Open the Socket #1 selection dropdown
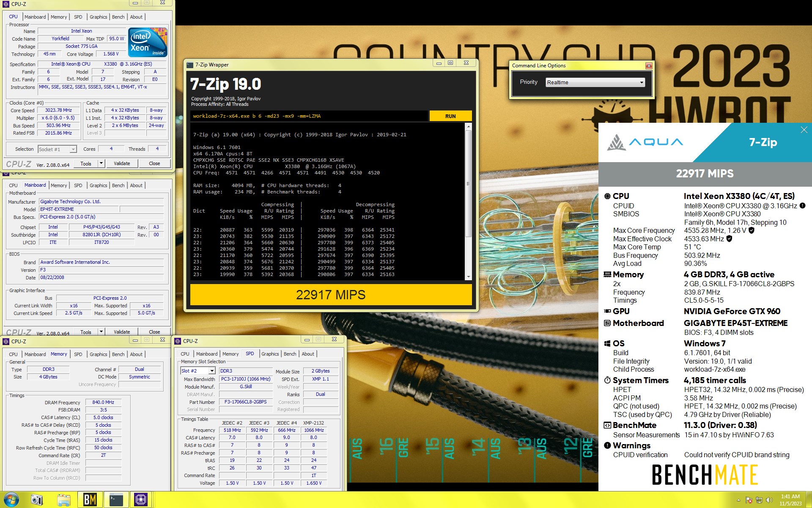Screen dimensions: 812x508 (57, 149)
